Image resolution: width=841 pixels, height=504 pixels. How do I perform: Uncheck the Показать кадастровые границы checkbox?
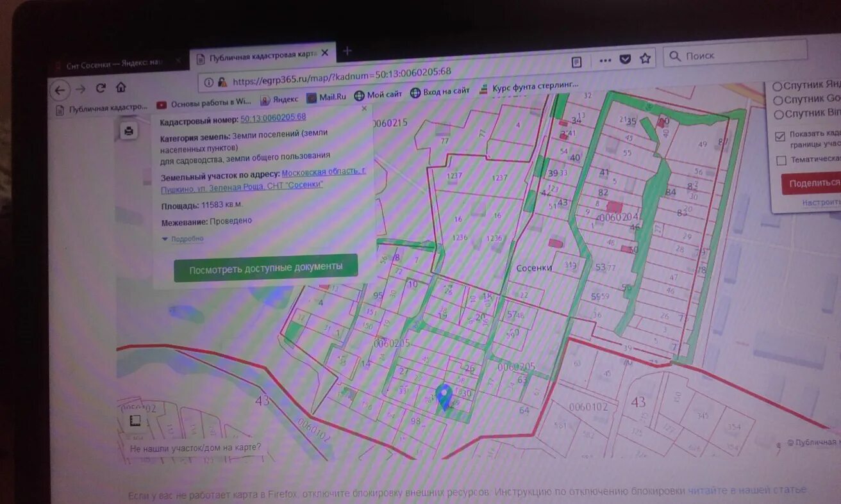click(x=779, y=136)
